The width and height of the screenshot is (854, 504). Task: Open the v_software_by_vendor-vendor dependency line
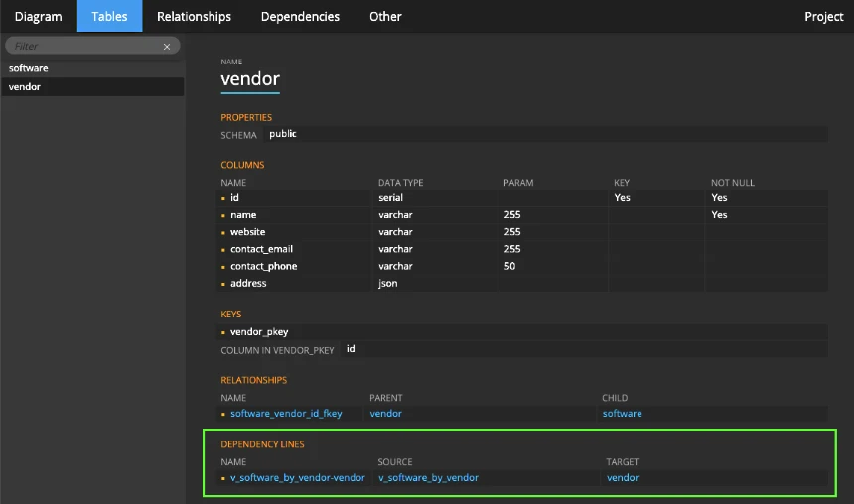pyautogui.click(x=297, y=477)
